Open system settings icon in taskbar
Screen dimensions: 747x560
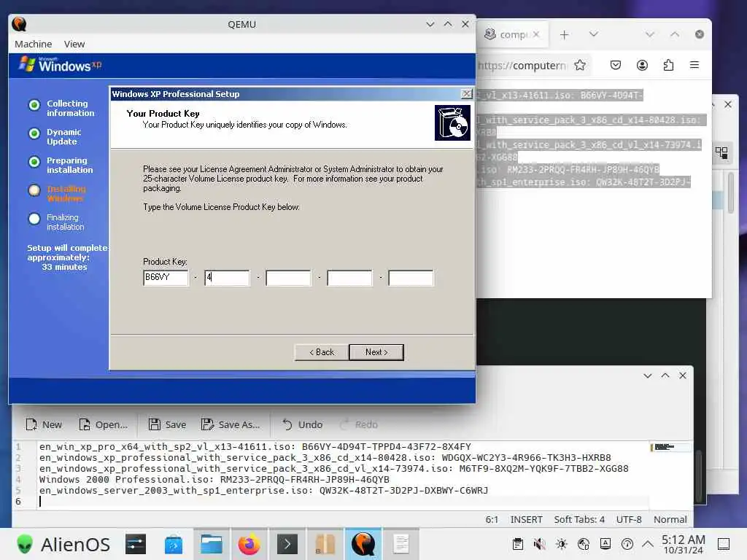click(135, 544)
